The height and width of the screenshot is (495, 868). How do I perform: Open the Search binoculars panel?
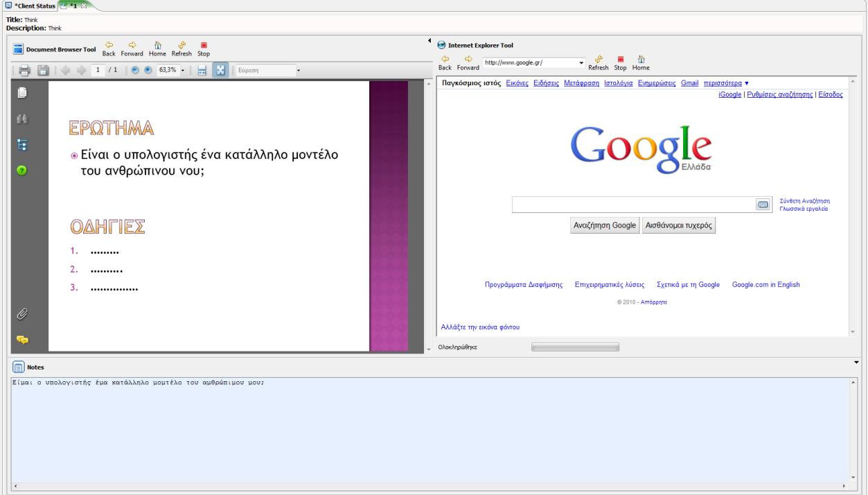[x=21, y=119]
